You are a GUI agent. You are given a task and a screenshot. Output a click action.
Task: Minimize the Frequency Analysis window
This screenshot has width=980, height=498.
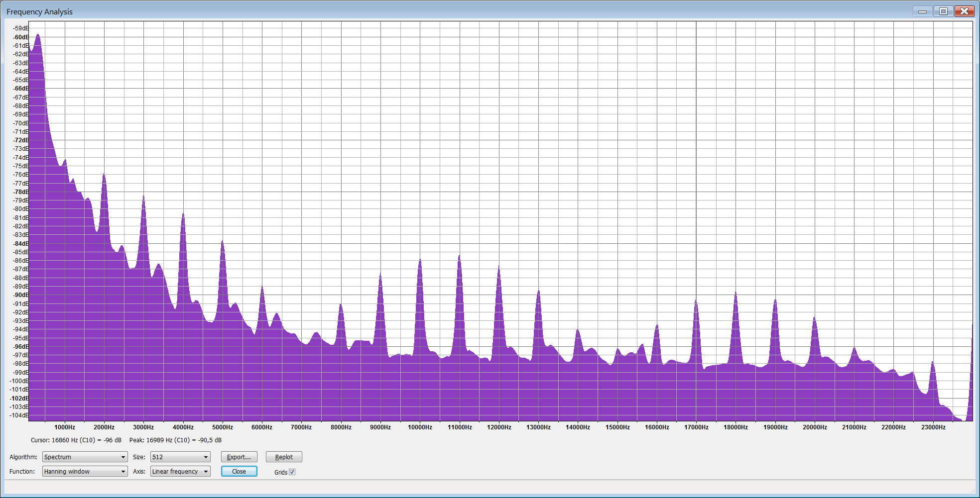922,11
